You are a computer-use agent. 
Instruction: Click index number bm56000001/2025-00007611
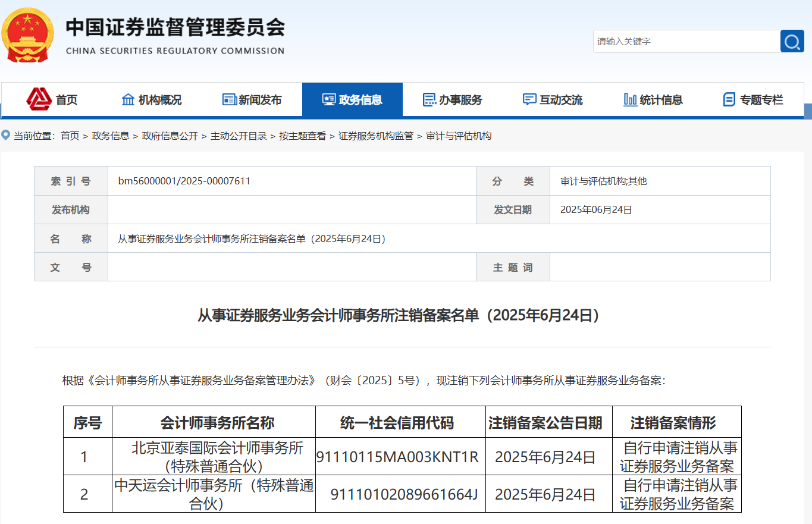(x=184, y=181)
